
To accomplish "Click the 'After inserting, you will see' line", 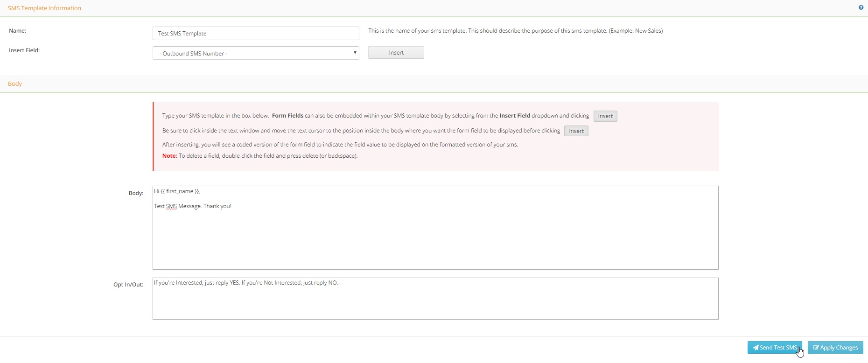I will click(x=340, y=145).
